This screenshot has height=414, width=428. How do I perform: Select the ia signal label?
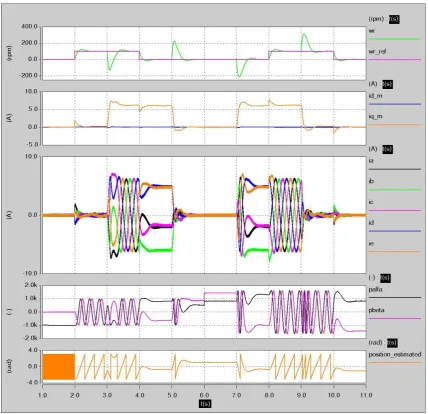point(371,161)
